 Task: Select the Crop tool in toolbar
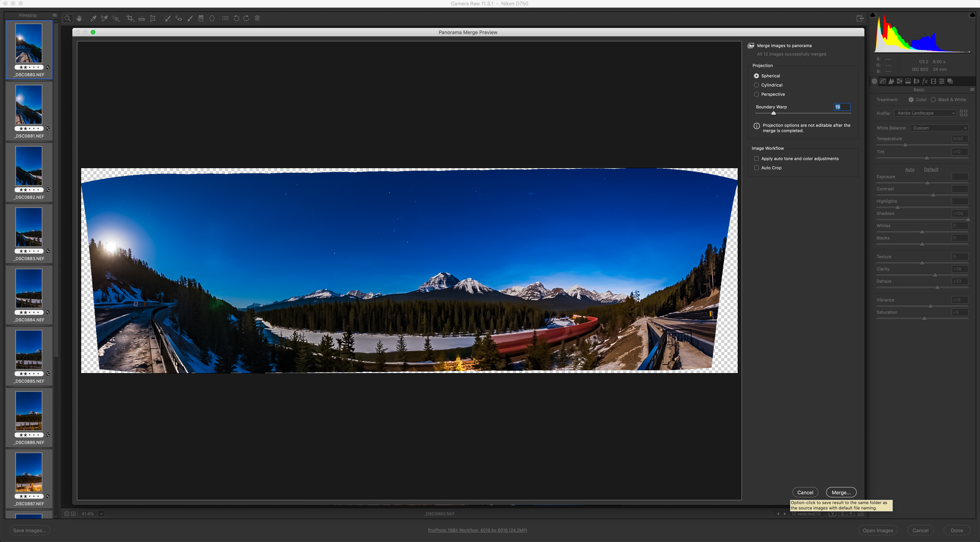point(130,18)
